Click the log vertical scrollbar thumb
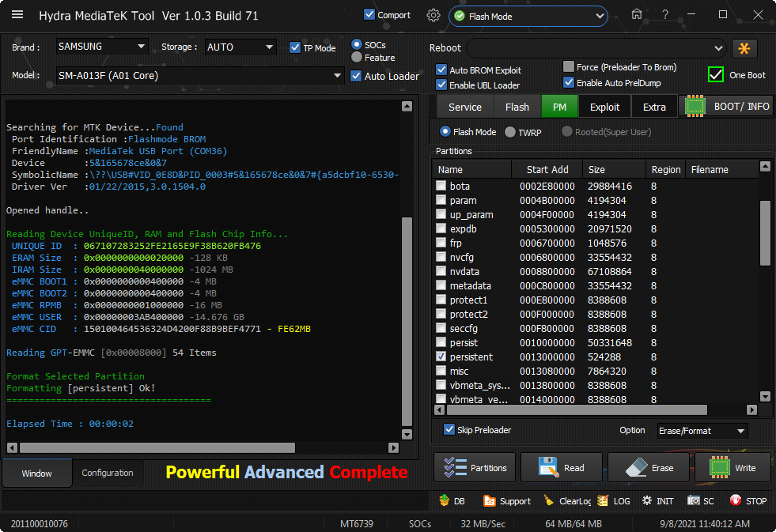 407,322
